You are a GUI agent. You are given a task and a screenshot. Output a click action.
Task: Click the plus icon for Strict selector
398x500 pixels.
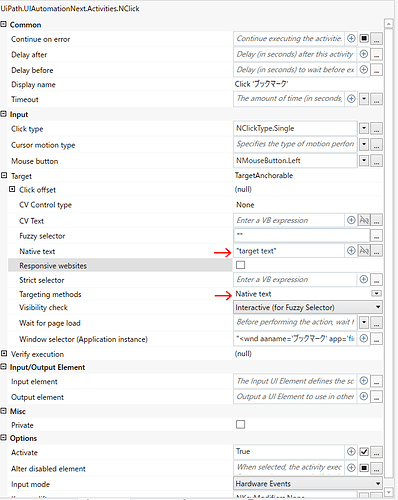coord(364,279)
